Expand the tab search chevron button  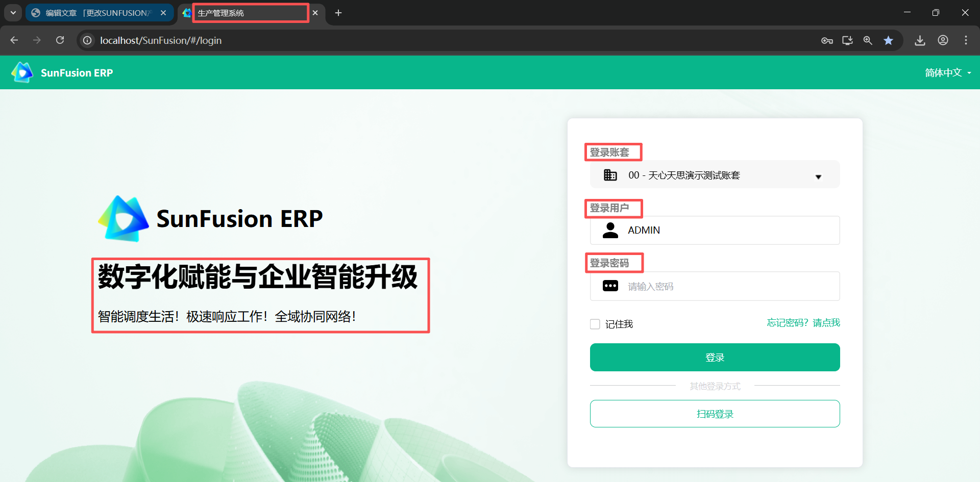13,13
